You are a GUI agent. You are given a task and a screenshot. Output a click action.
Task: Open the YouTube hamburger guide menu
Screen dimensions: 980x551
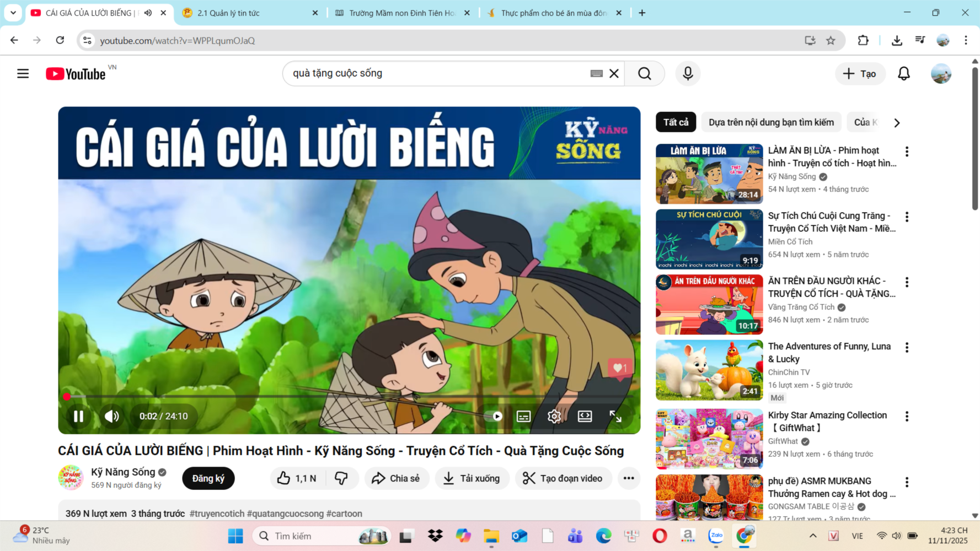coord(23,74)
